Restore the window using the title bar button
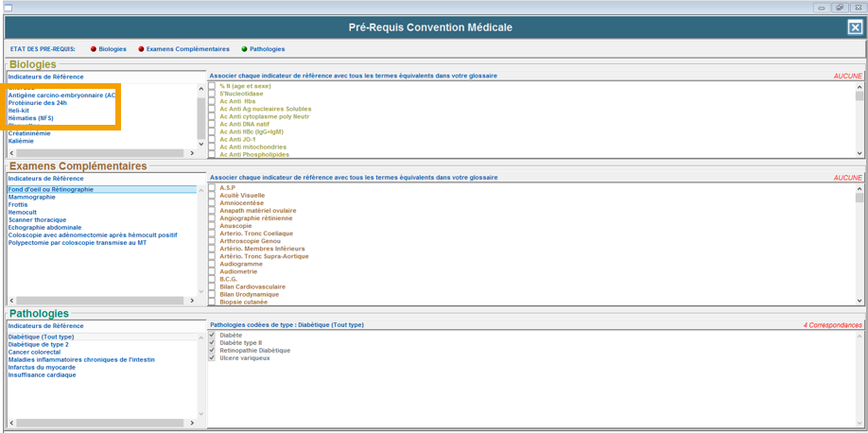The height and width of the screenshot is (433, 868). (x=839, y=8)
